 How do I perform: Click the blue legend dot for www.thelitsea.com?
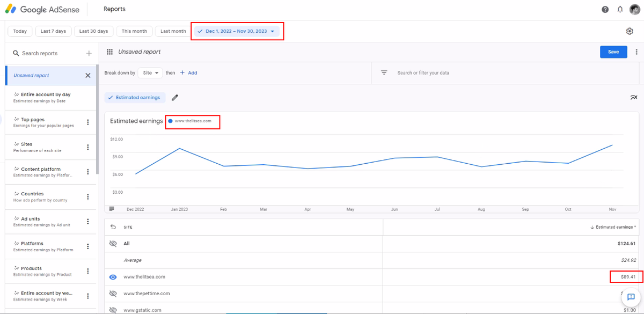pyautogui.click(x=170, y=121)
